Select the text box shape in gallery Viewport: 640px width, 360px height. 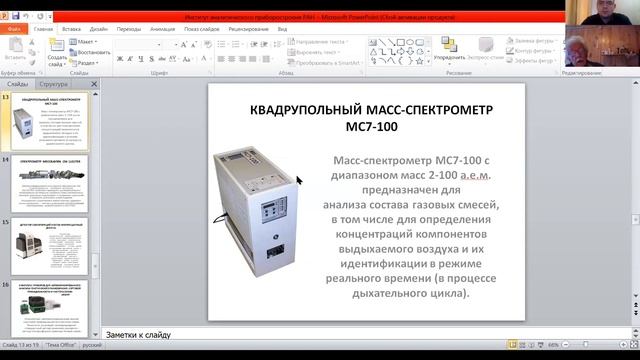click(373, 42)
